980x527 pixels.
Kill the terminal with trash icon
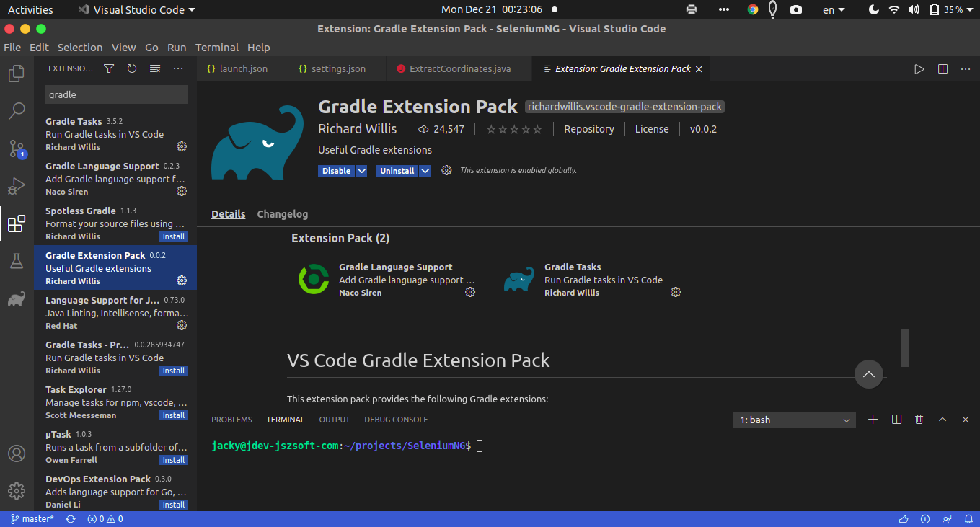pyautogui.click(x=919, y=419)
